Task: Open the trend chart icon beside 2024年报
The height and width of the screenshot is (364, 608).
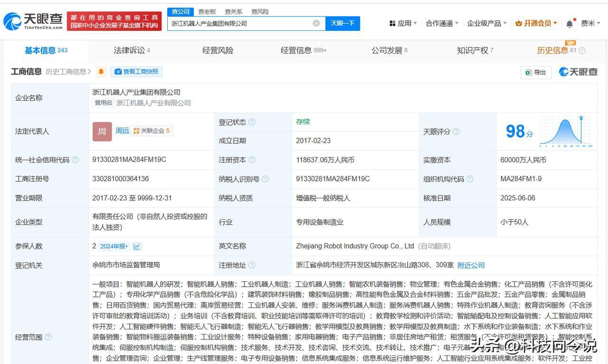Action: pyautogui.click(x=137, y=246)
